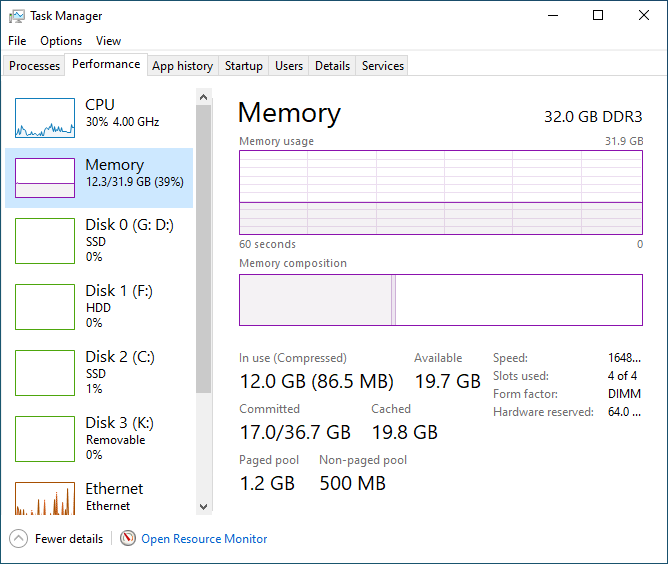The height and width of the screenshot is (564, 668).
Task: Click the Form factor value DIMM
Action: tap(624, 394)
